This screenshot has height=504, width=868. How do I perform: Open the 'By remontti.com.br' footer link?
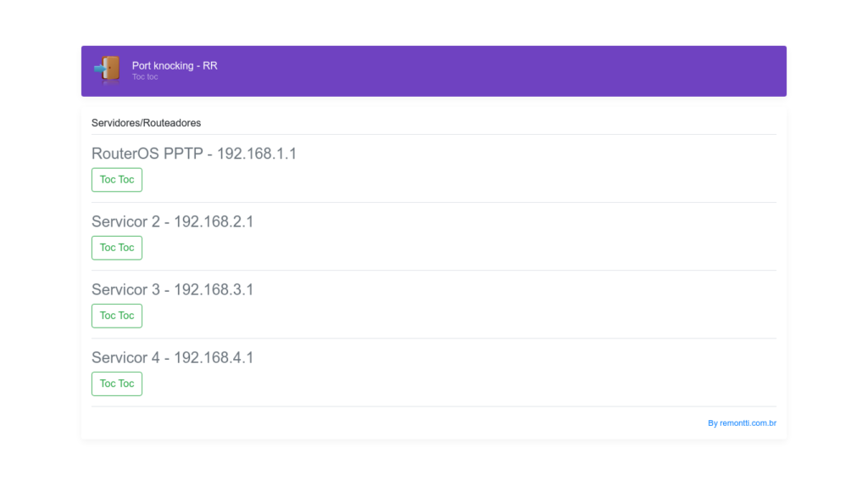pos(742,423)
